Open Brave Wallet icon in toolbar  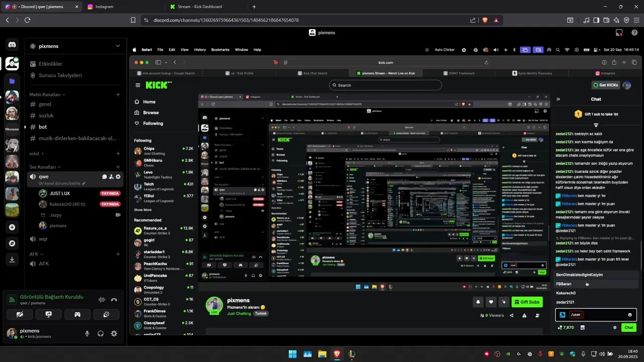[x=606, y=20]
